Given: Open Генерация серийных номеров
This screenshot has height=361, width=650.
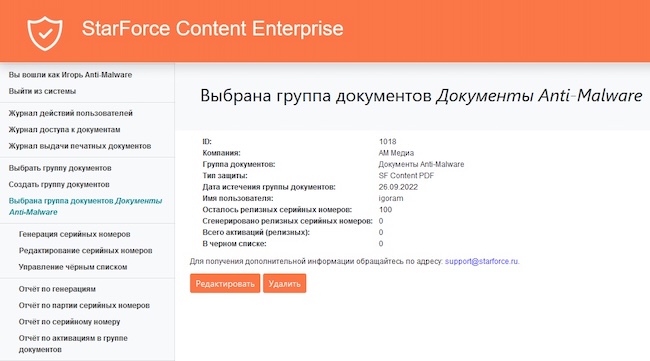Looking at the screenshot, I should click(x=75, y=234).
